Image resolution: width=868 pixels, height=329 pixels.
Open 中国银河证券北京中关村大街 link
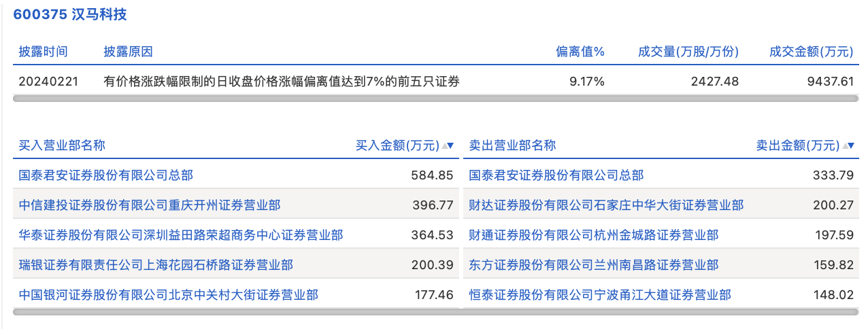point(168,295)
